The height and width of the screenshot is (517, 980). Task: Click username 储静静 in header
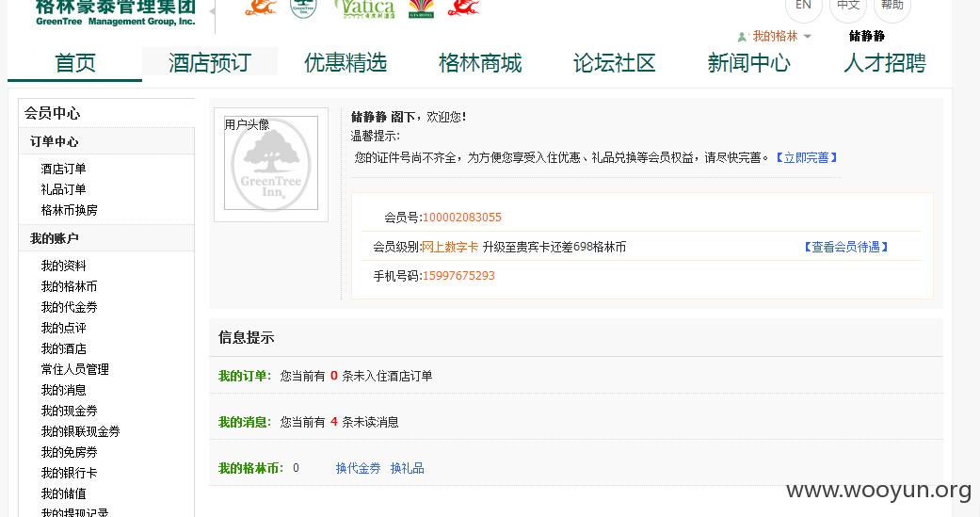coord(867,37)
